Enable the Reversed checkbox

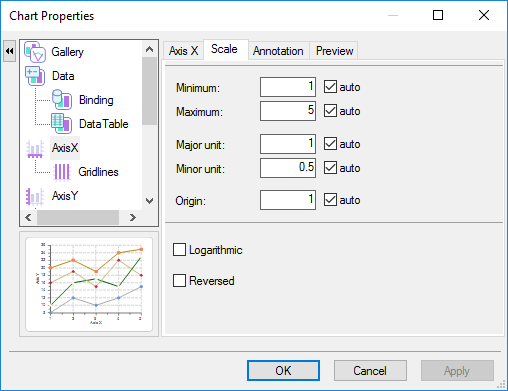pos(179,280)
